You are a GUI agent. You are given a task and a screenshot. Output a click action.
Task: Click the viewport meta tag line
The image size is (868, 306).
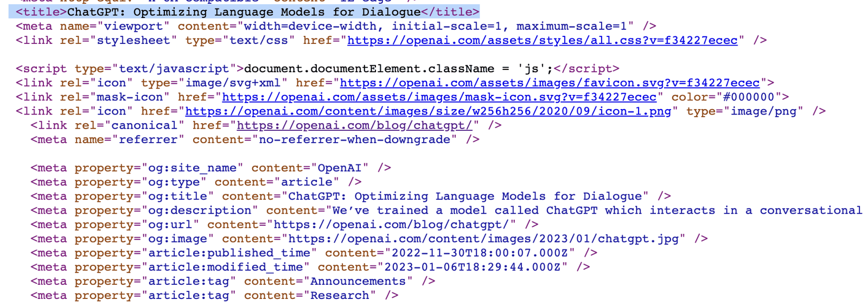point(336,26)
